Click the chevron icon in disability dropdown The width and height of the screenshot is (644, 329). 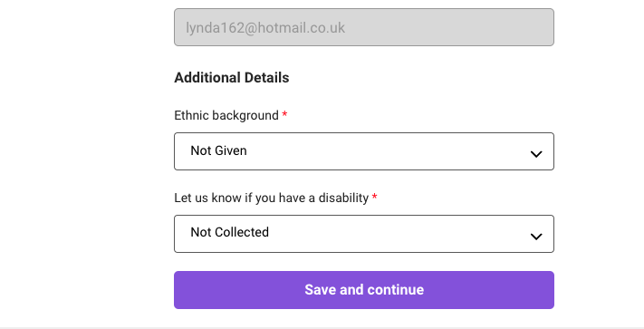(536, 237)
